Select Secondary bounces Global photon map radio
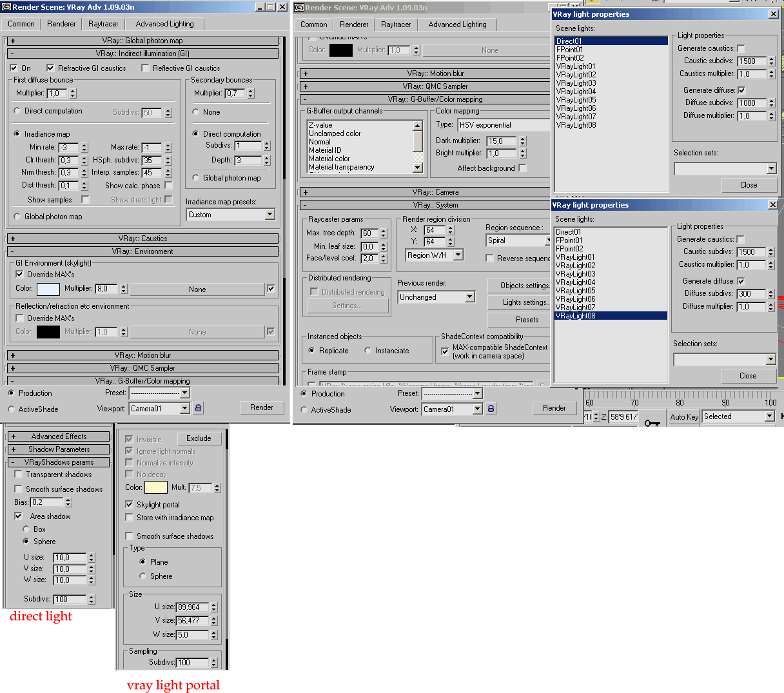The height and width of the screenshot is (693, 784). [x=195, y=178]
